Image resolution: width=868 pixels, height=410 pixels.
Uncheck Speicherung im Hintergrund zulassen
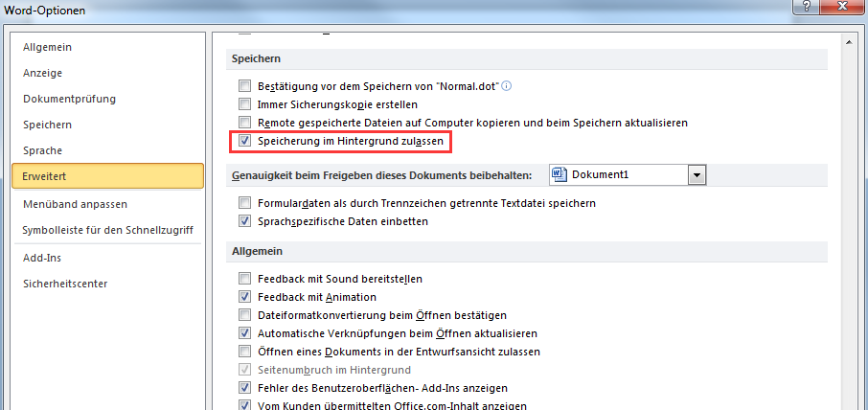244,141
